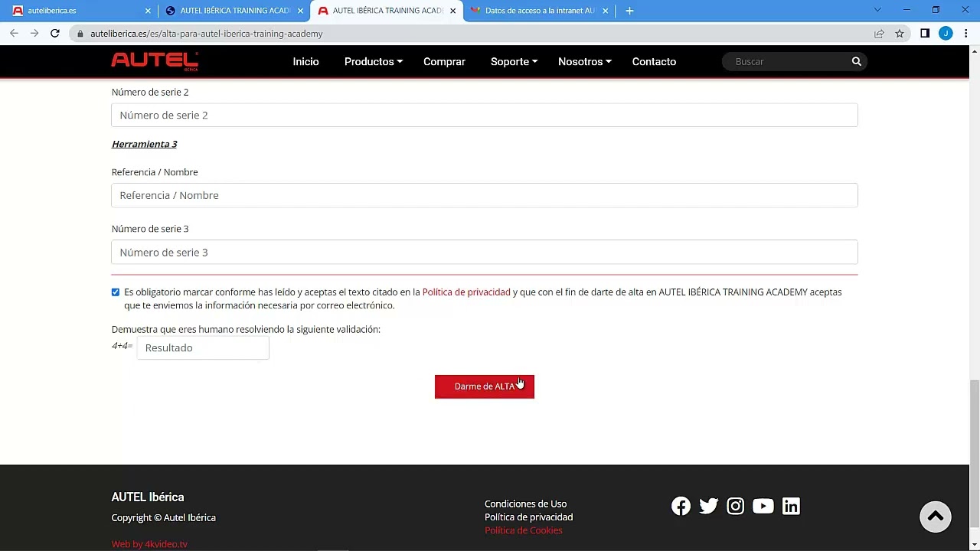Click the Número de serie 2 field
Image resolution: width=980 pixels, height=551 pixels.
click(x=485, y=115)
